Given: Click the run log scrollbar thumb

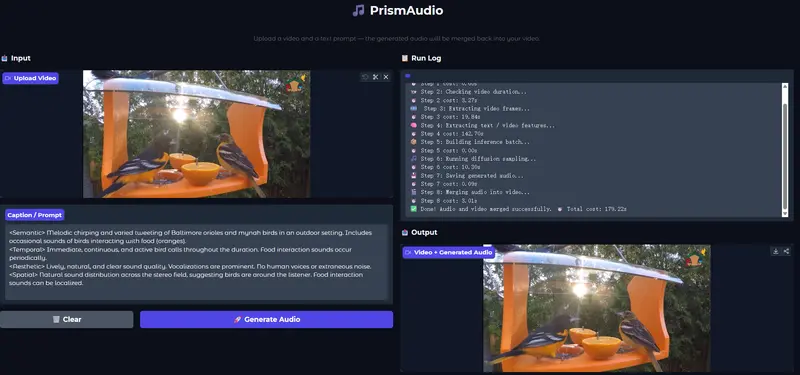Looking at the screenshot, I should pyautogui.click(x=785, y=156).
